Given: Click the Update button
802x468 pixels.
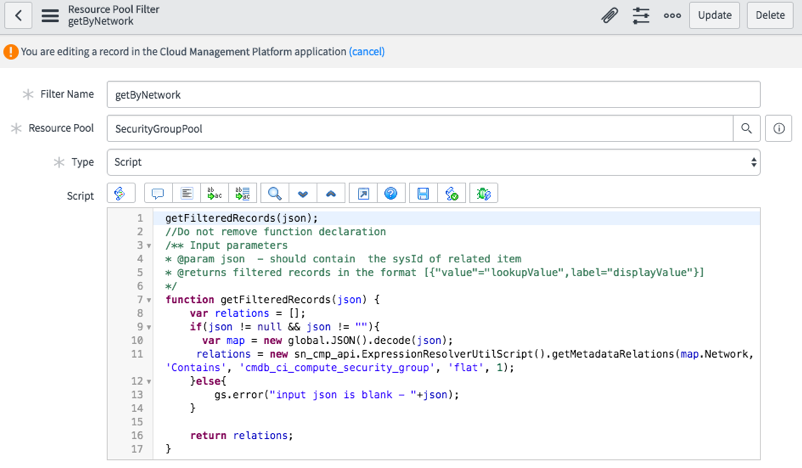Looking at the screenshot, I should point(715,15).
